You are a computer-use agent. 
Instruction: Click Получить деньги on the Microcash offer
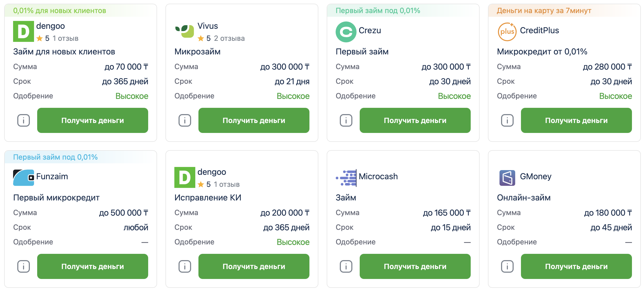(x=415, y=266)
